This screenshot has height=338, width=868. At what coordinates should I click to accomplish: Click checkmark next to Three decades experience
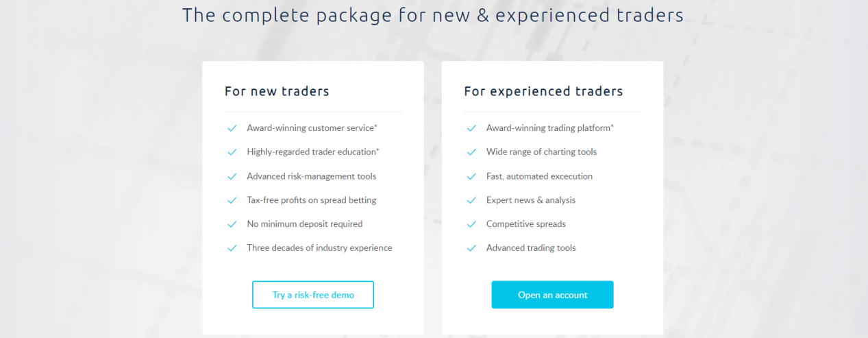click(232, 248)
